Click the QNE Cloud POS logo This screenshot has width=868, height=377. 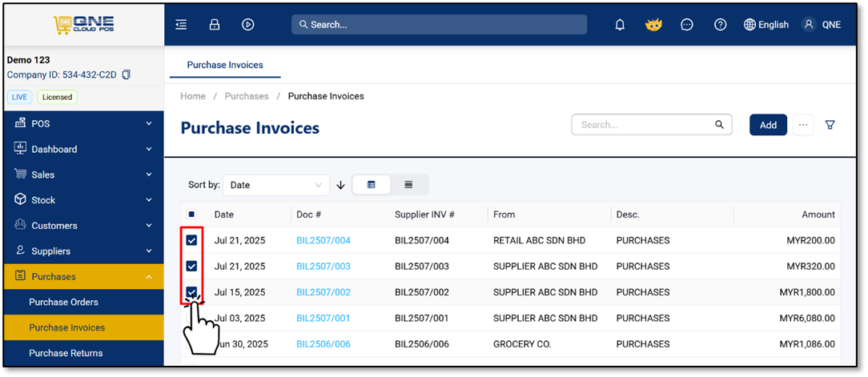(83, 25)
